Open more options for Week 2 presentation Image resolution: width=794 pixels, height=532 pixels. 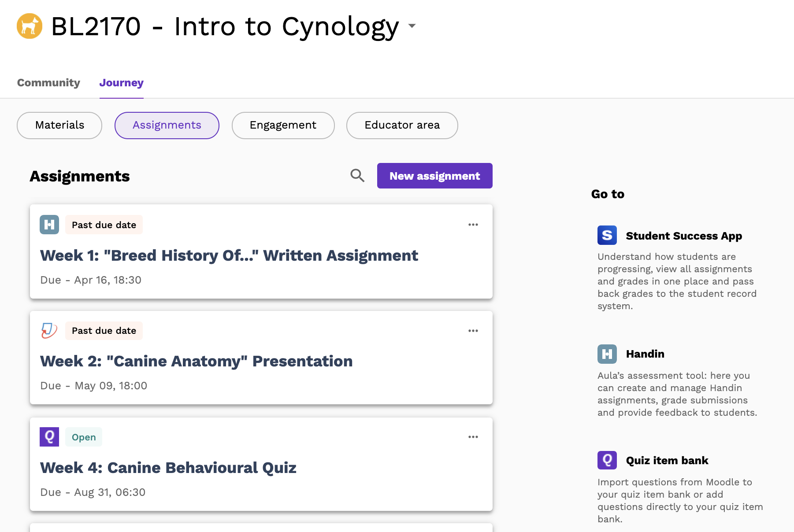[x=473, y=331]
